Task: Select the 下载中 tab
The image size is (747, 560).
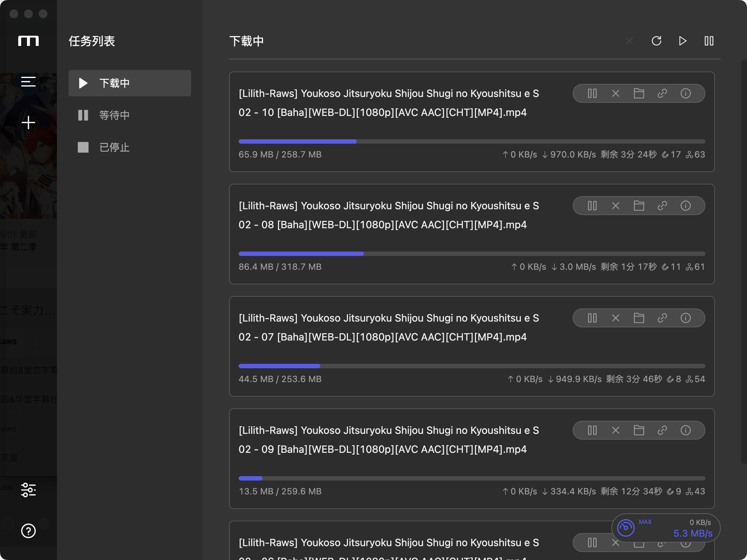Action: tap(130, 83)
